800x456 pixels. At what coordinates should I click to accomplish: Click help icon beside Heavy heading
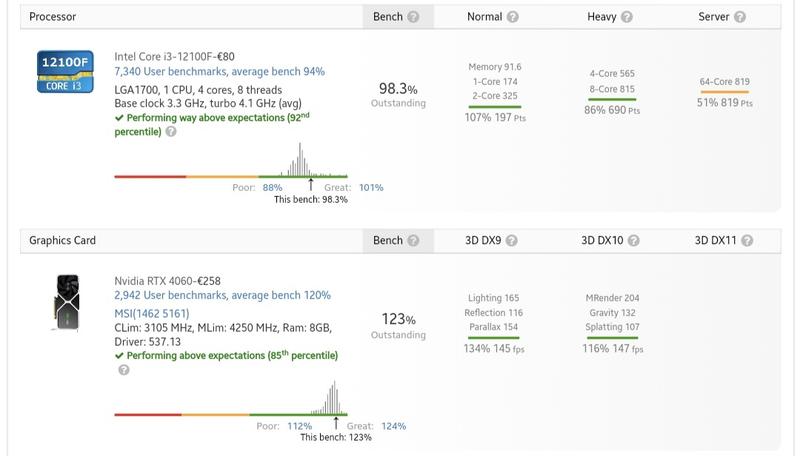tap(627, 17)
